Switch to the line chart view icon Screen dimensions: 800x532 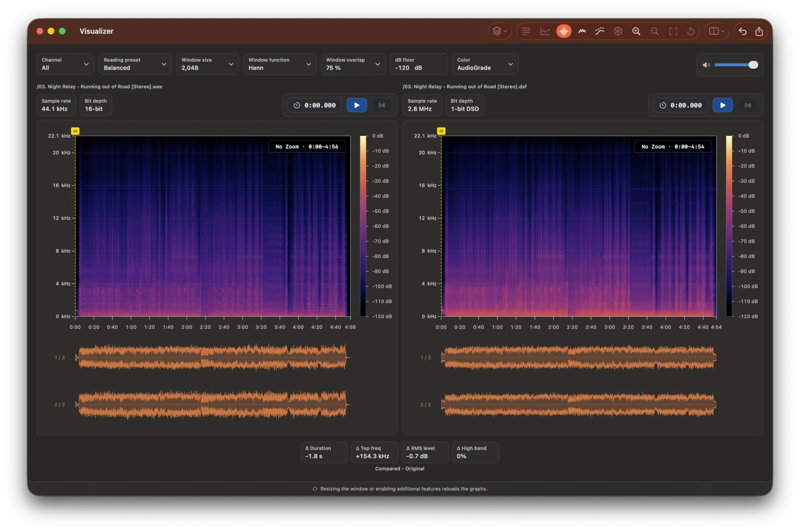pos(545,31)
